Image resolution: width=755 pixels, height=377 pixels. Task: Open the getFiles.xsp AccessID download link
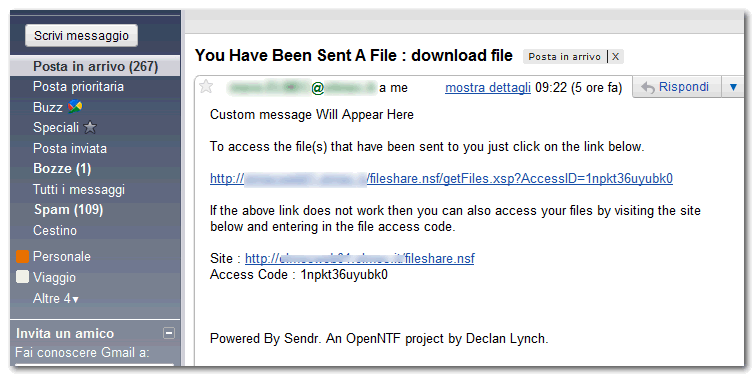(x=441, y=179)
